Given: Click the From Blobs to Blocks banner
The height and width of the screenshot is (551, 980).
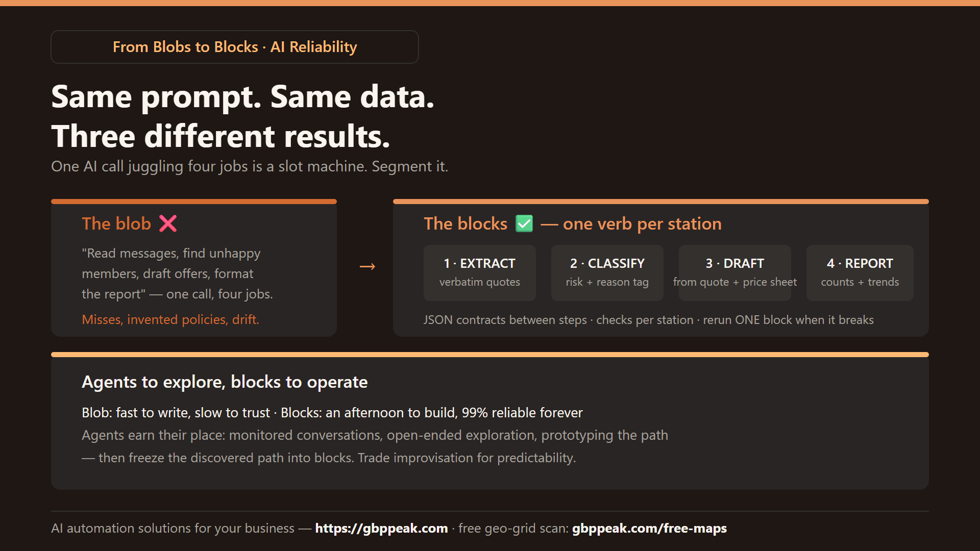Looking at the screenshot, I should [235, 47].
